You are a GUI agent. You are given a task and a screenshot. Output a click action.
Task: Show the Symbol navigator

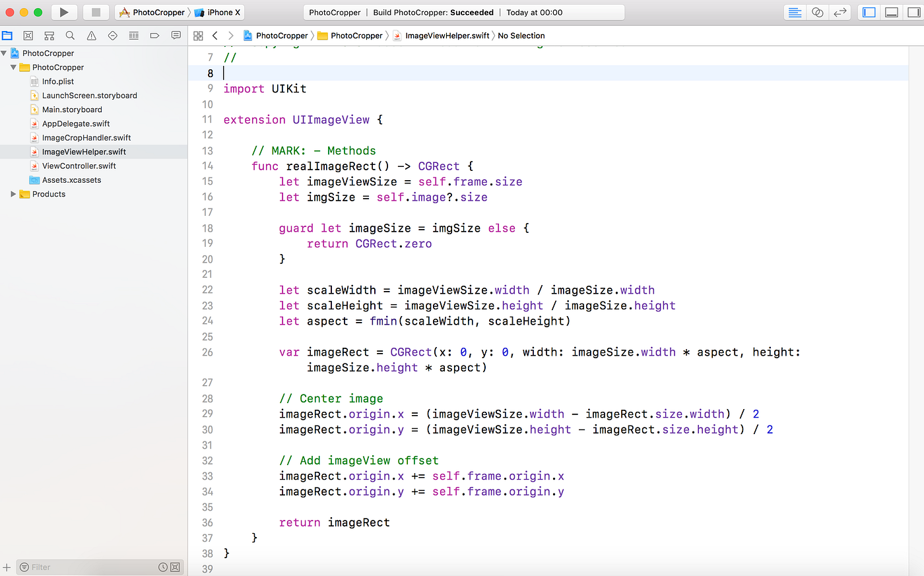48,35
